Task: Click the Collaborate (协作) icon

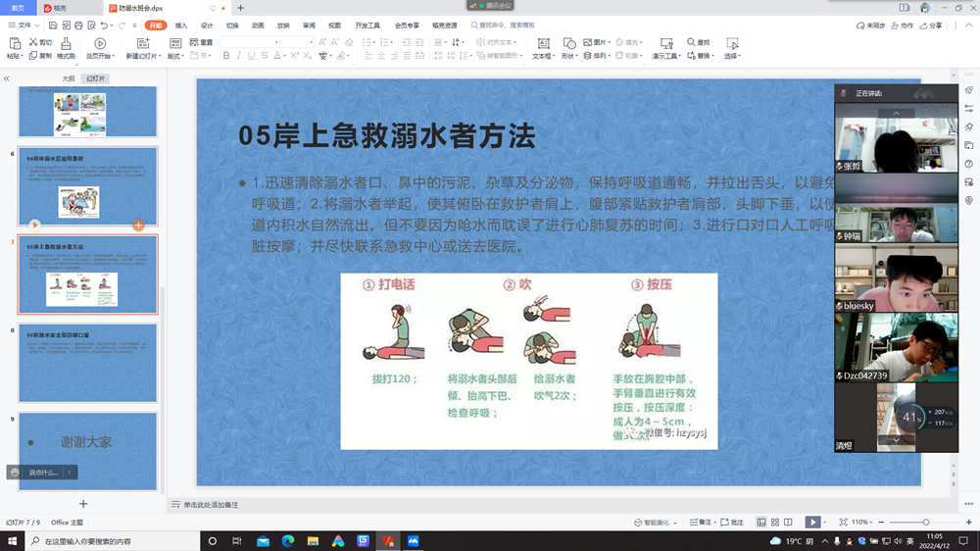Action: tap(895, 25)
